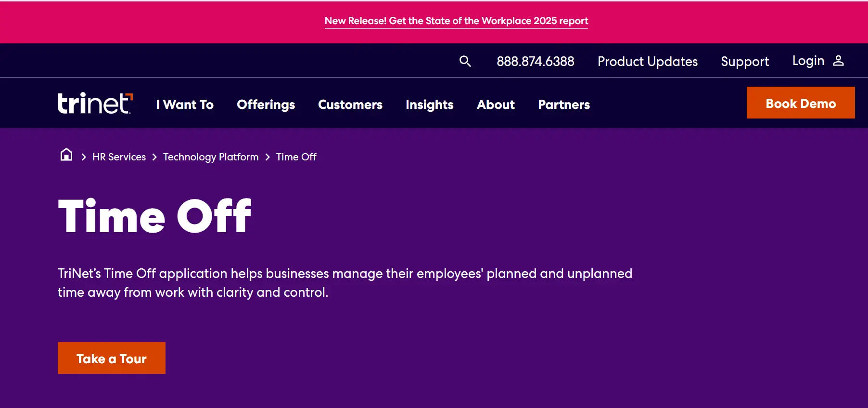Click the Book Demo button
This screenshot has height=408, width=868.
pos(801,103)
